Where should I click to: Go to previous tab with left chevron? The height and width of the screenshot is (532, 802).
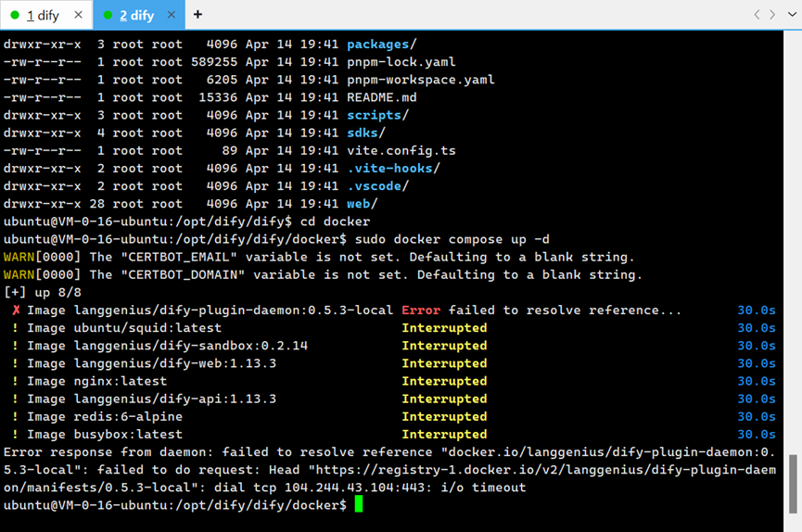coord(757,14)
